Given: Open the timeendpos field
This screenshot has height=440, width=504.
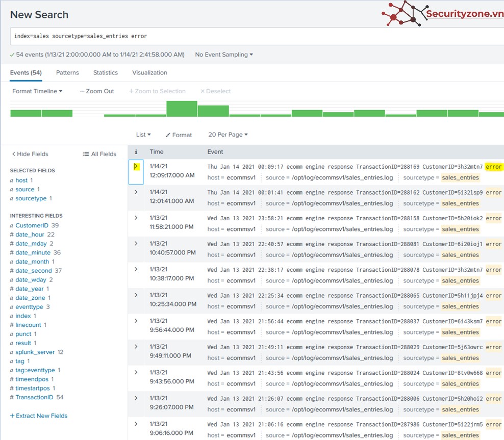Looking at the screenshot, I should [x=32, y=379].
